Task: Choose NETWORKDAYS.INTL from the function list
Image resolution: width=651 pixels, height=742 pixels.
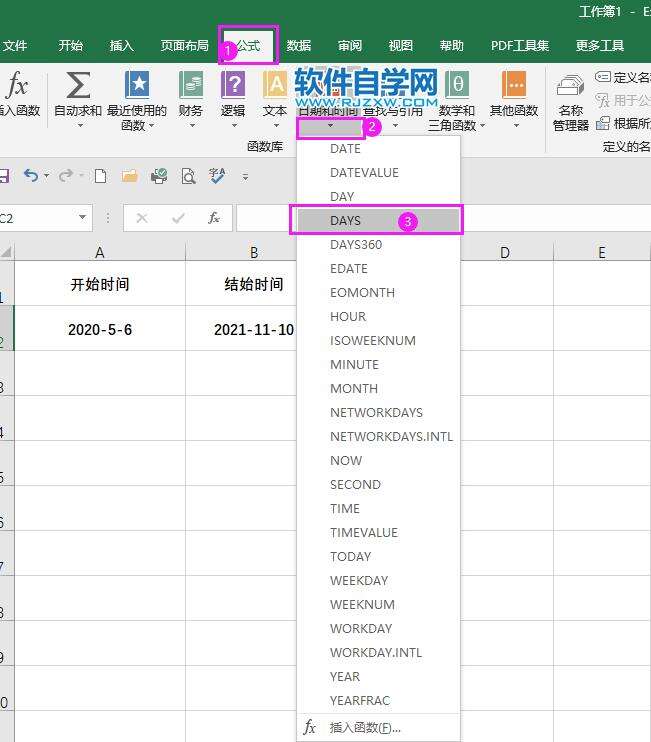Action: pyautogui.click(x=378, y=436)
